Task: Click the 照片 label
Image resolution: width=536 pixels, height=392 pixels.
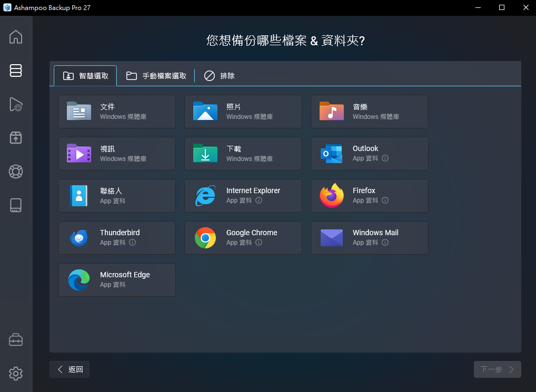Action: point(234,106)
